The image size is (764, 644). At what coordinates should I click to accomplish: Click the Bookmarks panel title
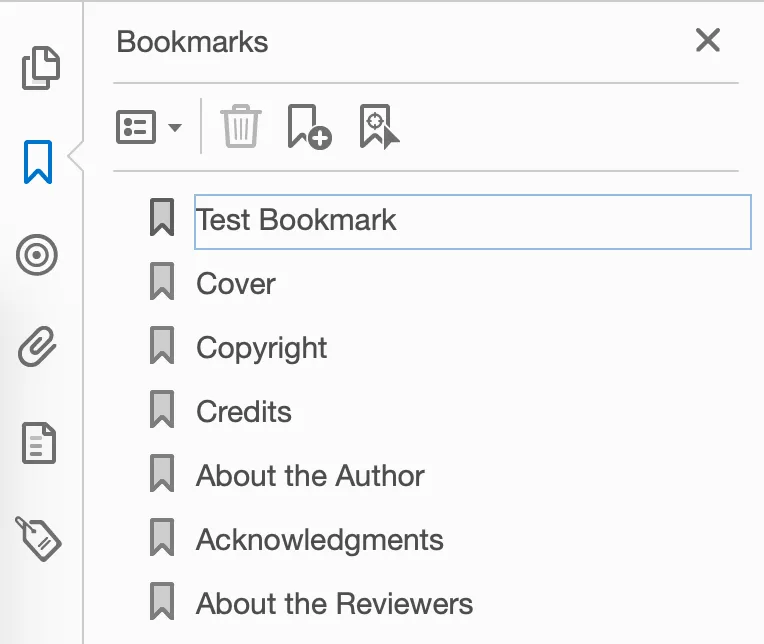tap(192, 42)
